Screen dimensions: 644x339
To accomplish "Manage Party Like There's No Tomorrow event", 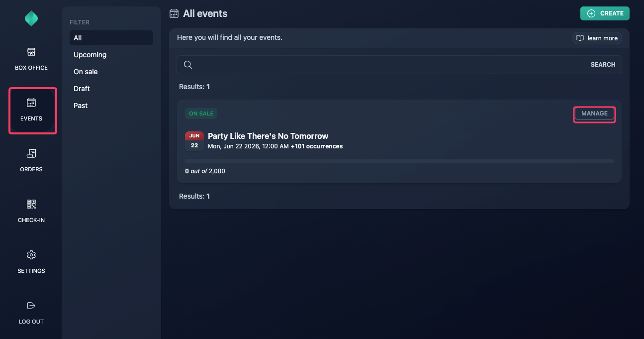I will [x=594, y=113].
